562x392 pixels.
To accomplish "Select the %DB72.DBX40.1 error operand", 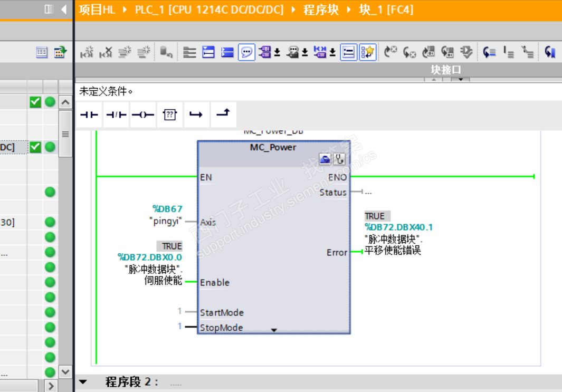I will click(398, 227).
